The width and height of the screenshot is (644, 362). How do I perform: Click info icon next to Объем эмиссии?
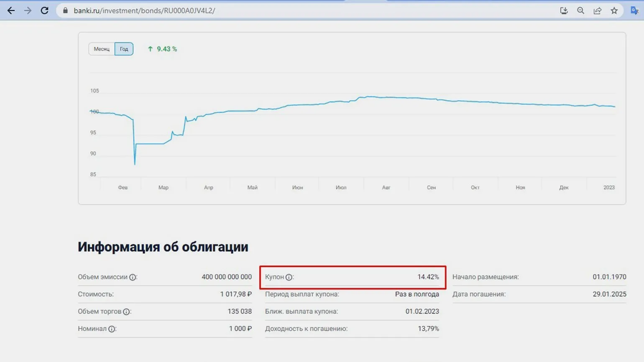click(133, 277)
